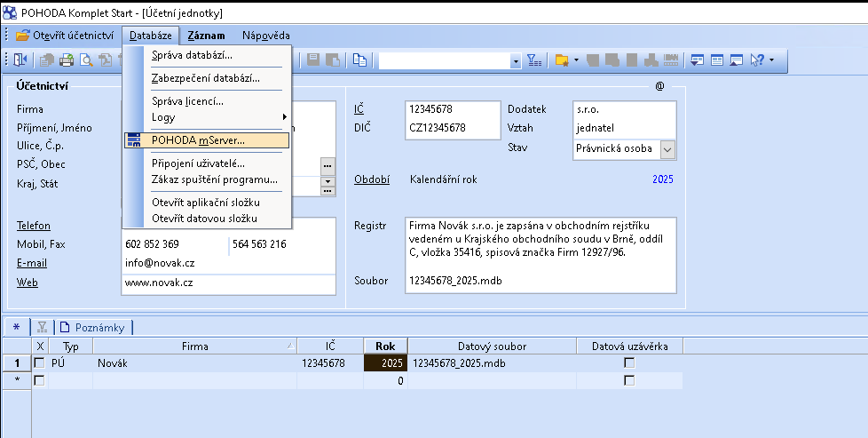
Task: Click the exit door toolbar icon
Action: (20, 60)
